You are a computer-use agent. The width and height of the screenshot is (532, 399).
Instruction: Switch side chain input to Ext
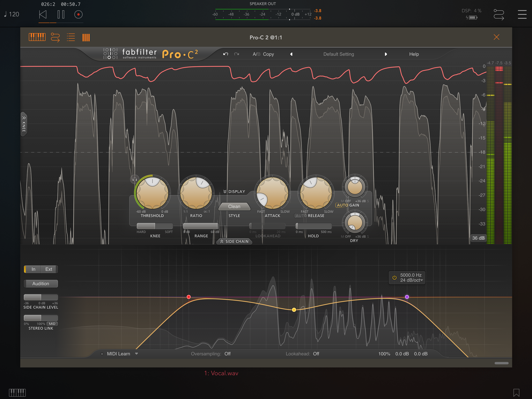pyautogui.click(x=48, y=269)
